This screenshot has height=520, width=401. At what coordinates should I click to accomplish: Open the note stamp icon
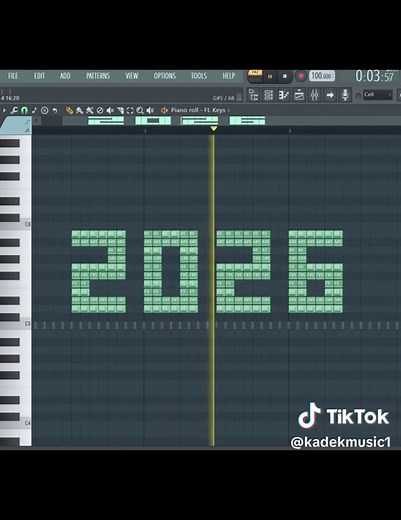(34, 110)
